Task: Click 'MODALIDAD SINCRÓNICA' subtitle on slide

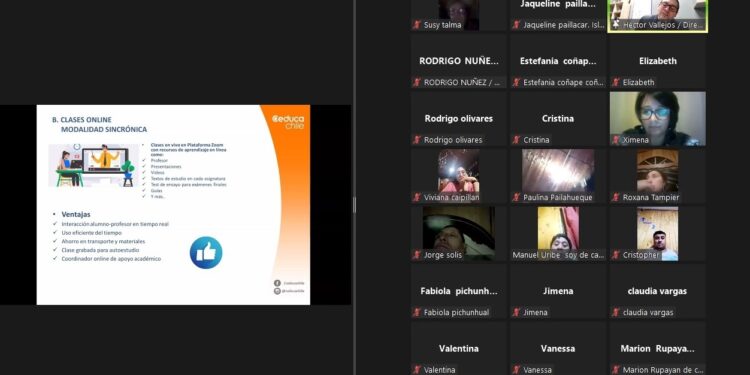Action: [104, 129]
